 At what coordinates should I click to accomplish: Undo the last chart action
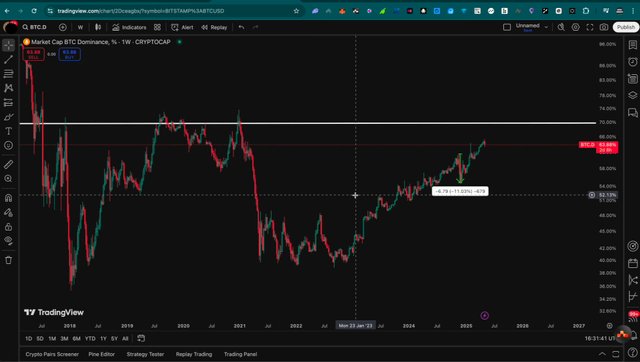point(242,27)
